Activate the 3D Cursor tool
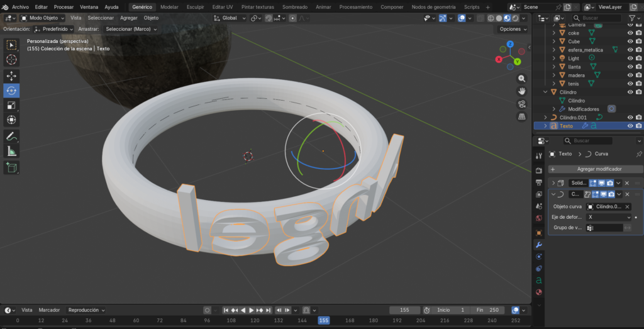The image size is (644, 329). point(11,59)
